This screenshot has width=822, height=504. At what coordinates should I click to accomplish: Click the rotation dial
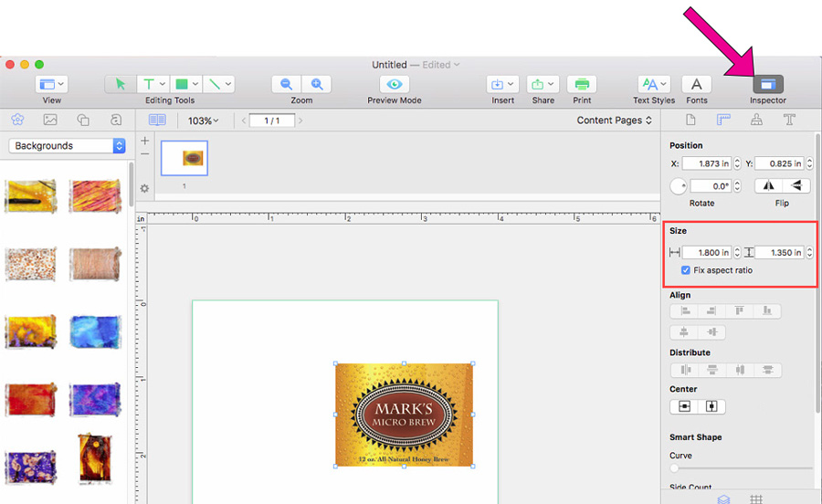(x=678, y=186)
